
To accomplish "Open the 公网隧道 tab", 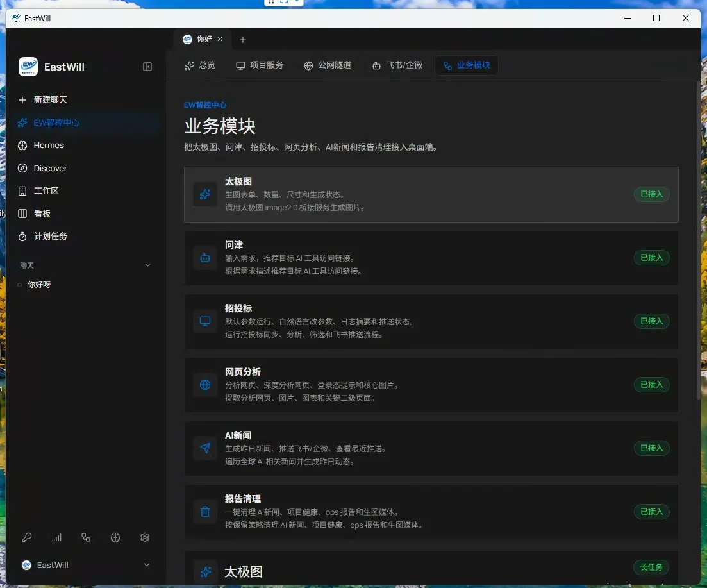I will (x=328, y=65).
